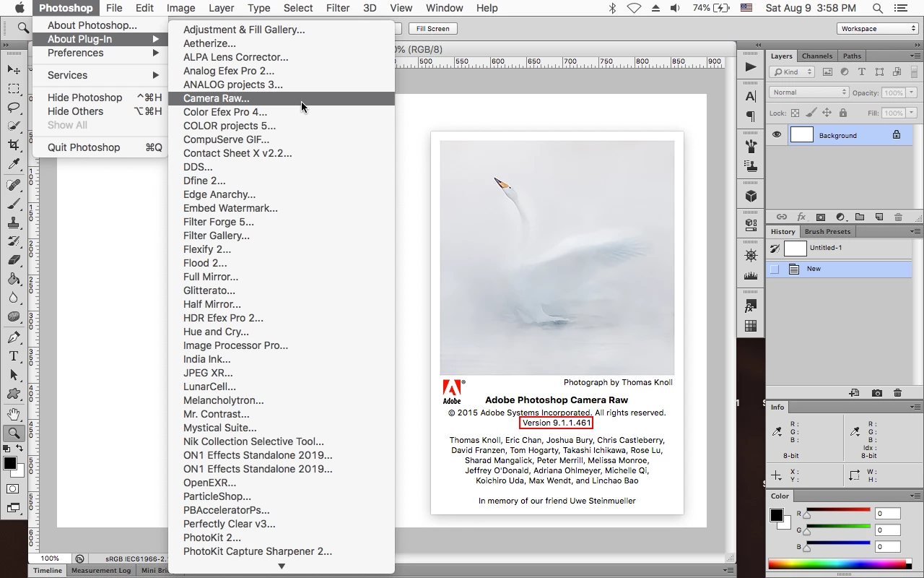Toggle Quick Mask mode in toolbox

[x=14, y=489]
